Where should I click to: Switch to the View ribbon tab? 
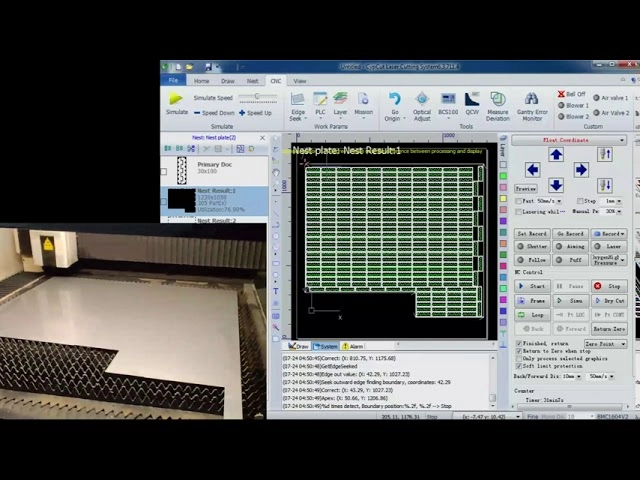pyautogui.click(x=300, y=81)
